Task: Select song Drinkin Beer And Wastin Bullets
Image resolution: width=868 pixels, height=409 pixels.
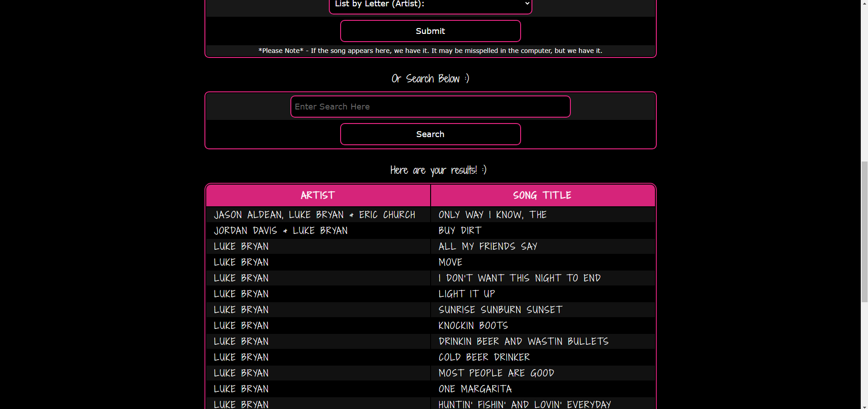Action: [x=523, y=342]
